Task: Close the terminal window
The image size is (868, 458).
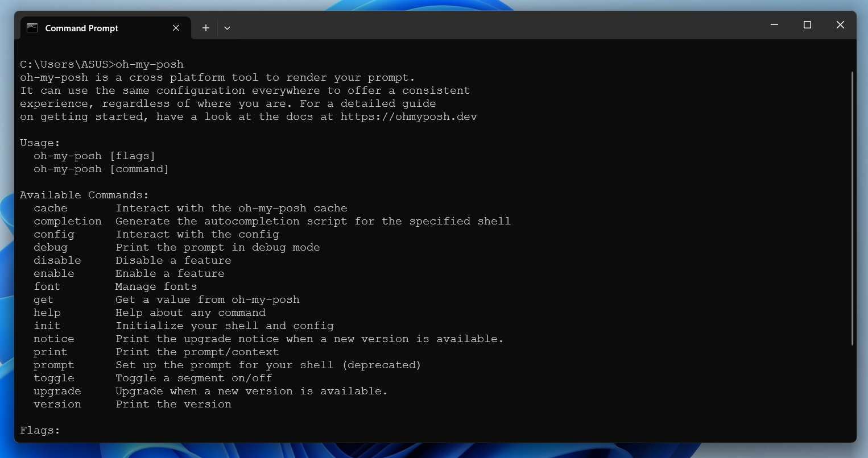Action: [840, 25]
